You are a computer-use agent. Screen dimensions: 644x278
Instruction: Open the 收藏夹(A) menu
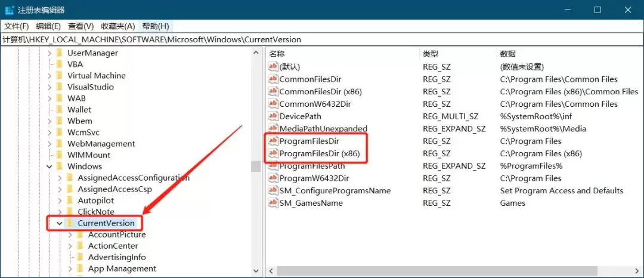118,26
